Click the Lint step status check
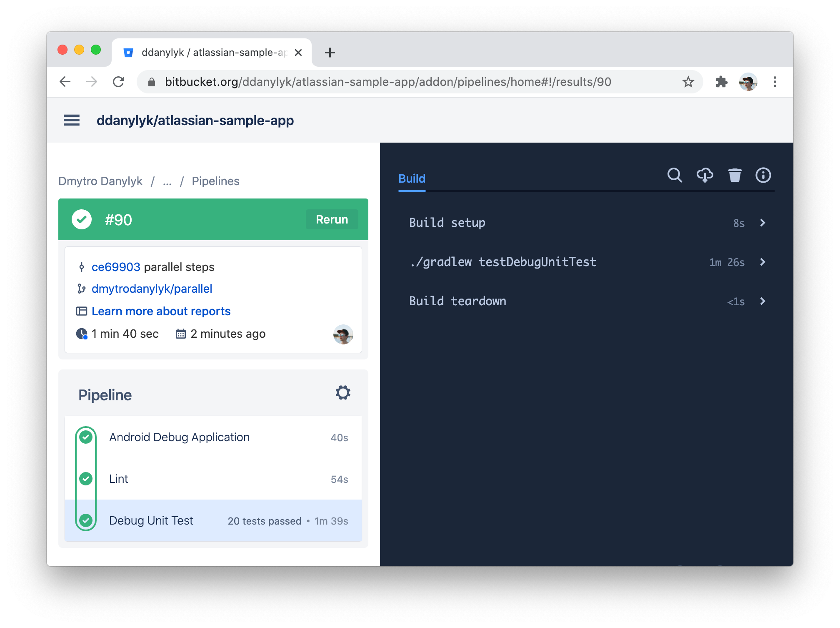 (x=86, y=479)
